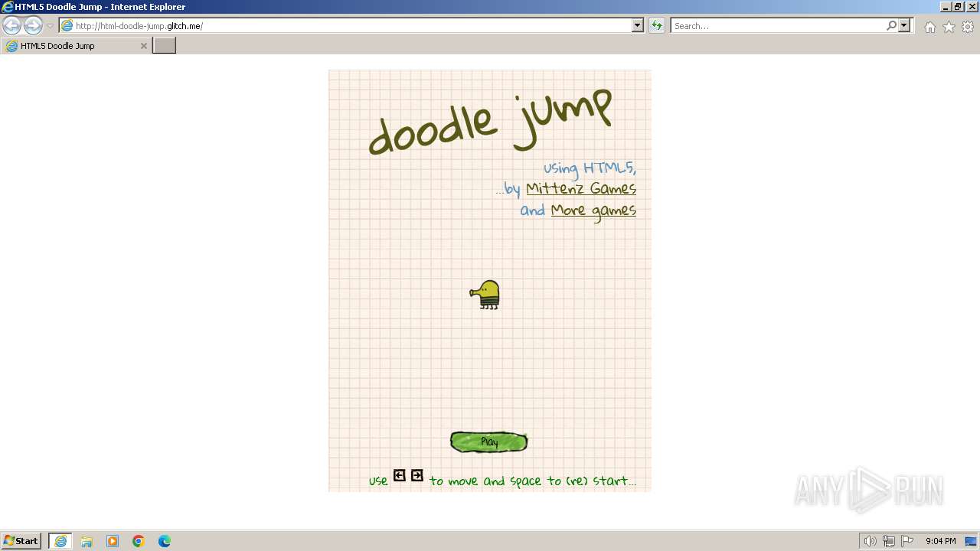Expand the address bar autocomplete dropdown
This screenshot has width=980, height=551.
638,26
